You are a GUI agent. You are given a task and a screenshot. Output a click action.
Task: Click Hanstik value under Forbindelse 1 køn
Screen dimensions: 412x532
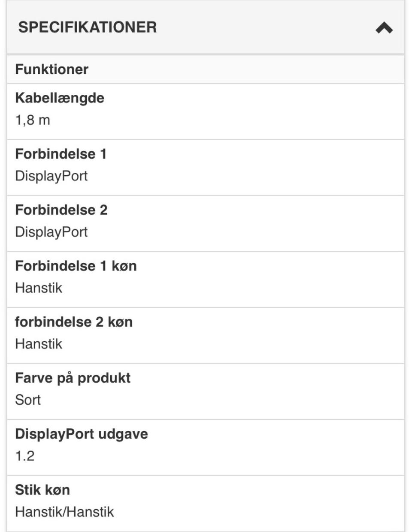click(x=39, y=288)
